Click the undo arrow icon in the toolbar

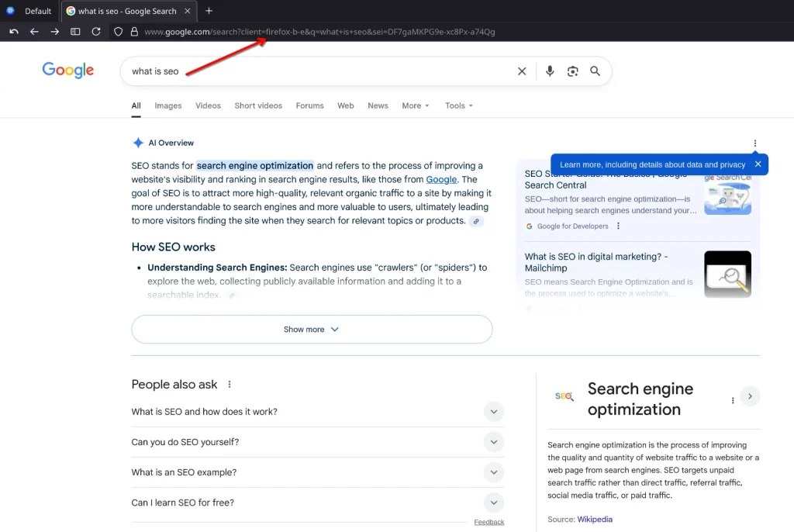tap(14, 32)
